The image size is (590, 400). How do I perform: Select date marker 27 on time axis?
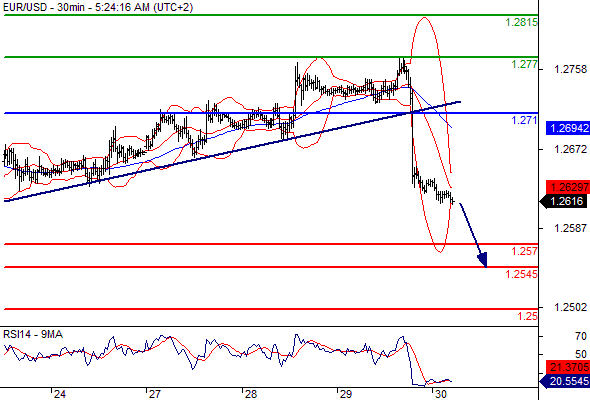155,394
